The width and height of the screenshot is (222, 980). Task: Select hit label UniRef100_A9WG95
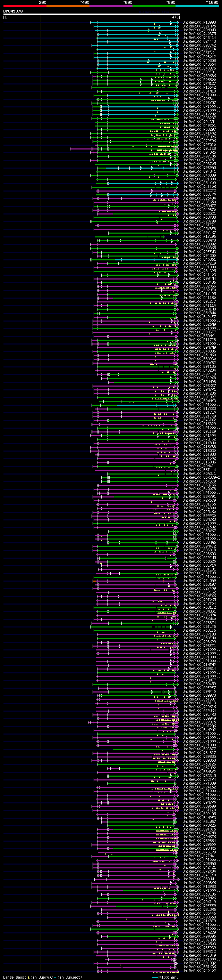(199, 936)
